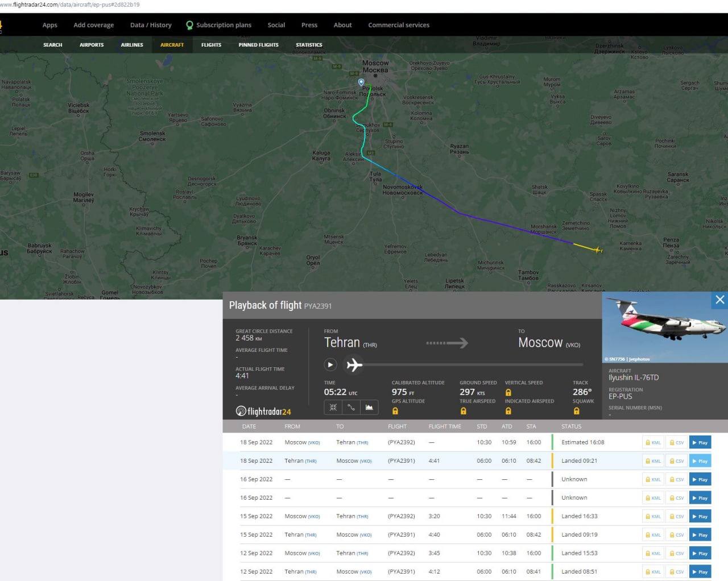Play the 15 Sep flight landed 16:33

(x=700, y=516)
